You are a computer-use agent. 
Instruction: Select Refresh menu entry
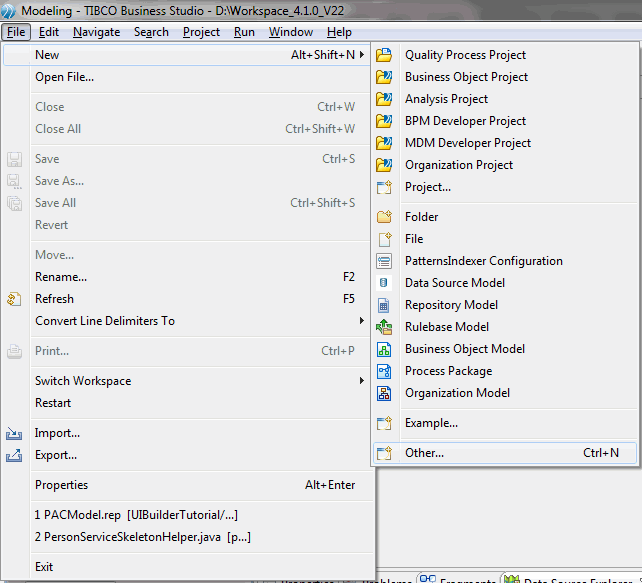(x=187, y=299)
